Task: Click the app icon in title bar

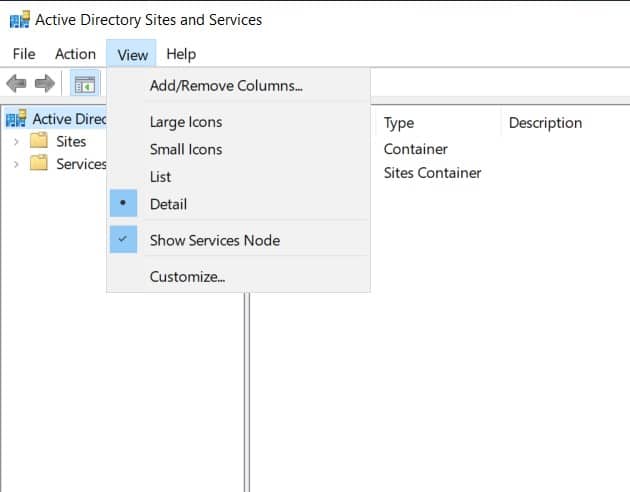Action: (x=18, y=18)
